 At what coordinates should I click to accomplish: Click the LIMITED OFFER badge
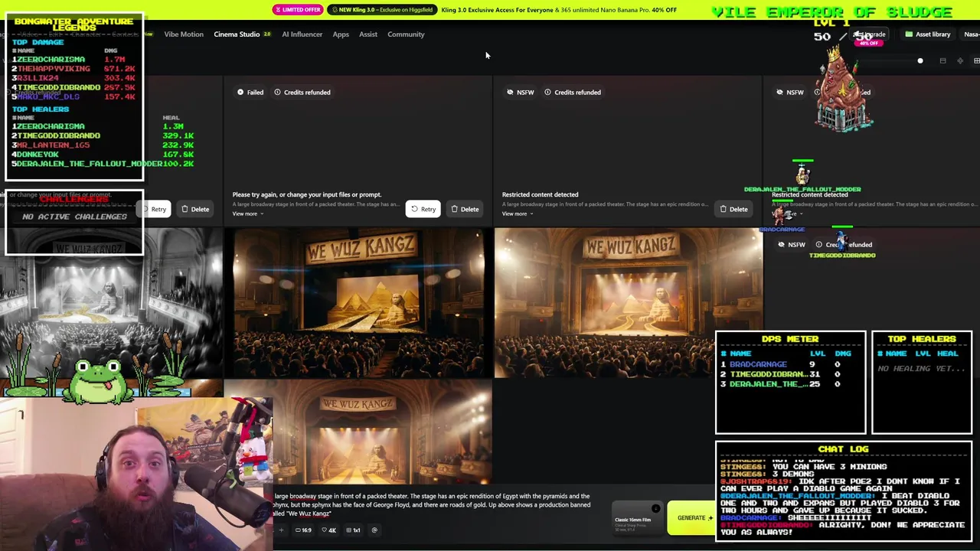coord(298,10)
